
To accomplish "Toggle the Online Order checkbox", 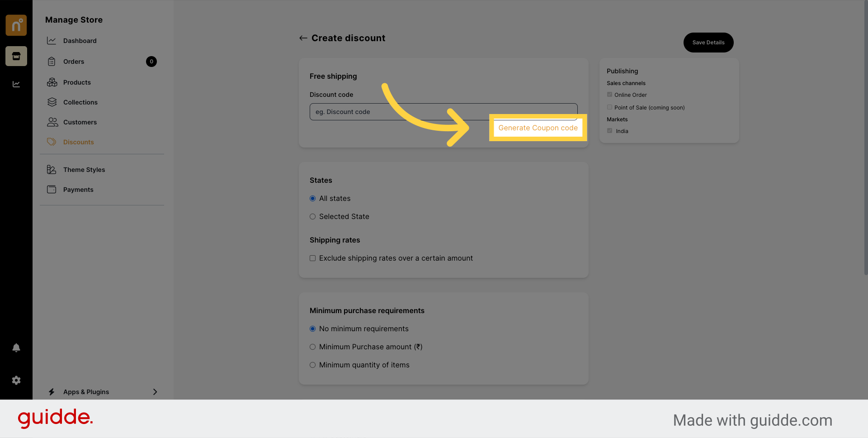I will click(x=609, y=95).
